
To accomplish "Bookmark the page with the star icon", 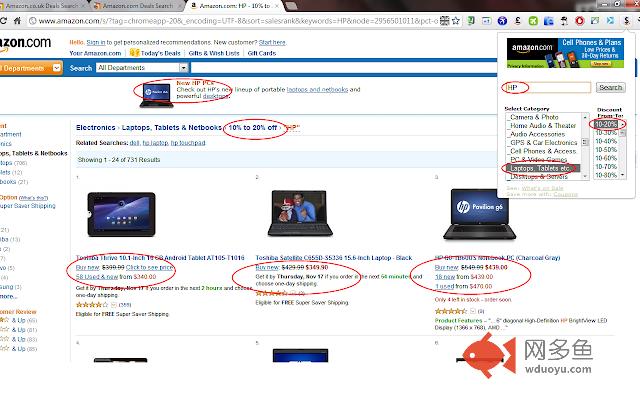I will pos(456,20).
